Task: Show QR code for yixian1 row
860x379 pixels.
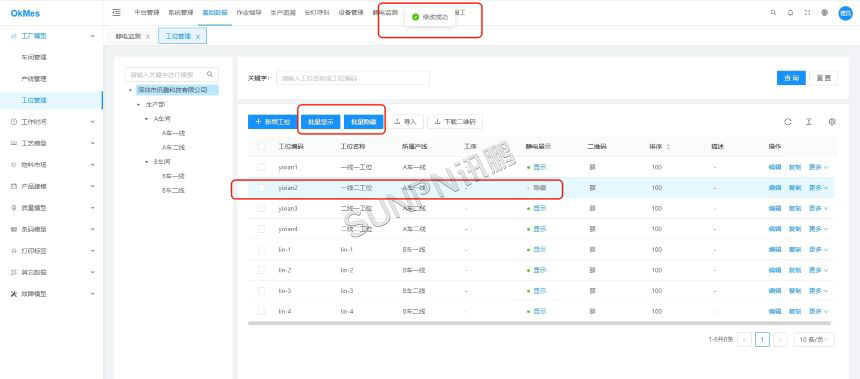Action: pos(592,167)
